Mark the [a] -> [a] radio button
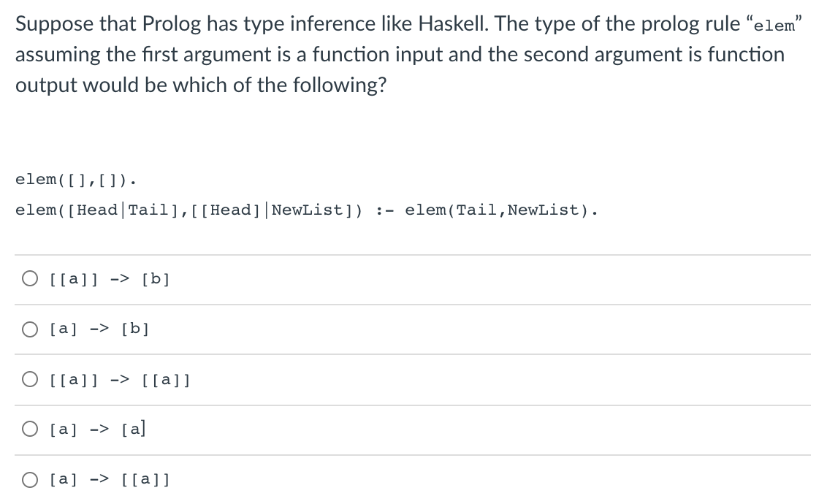 [x=30, y=429]
